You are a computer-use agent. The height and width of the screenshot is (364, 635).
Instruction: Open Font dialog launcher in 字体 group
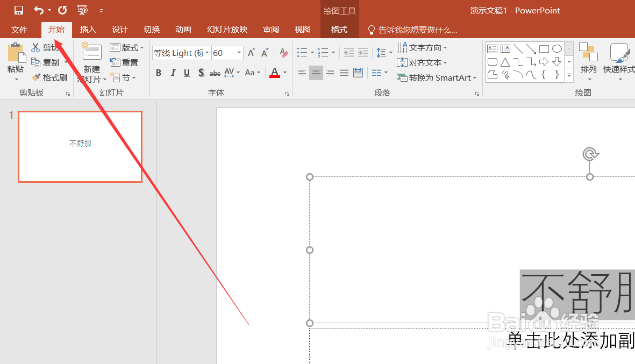click(x=287, y=94)
